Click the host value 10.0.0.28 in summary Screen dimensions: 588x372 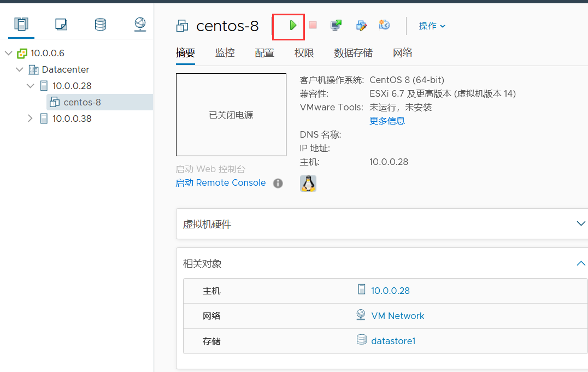pos(389,162)
